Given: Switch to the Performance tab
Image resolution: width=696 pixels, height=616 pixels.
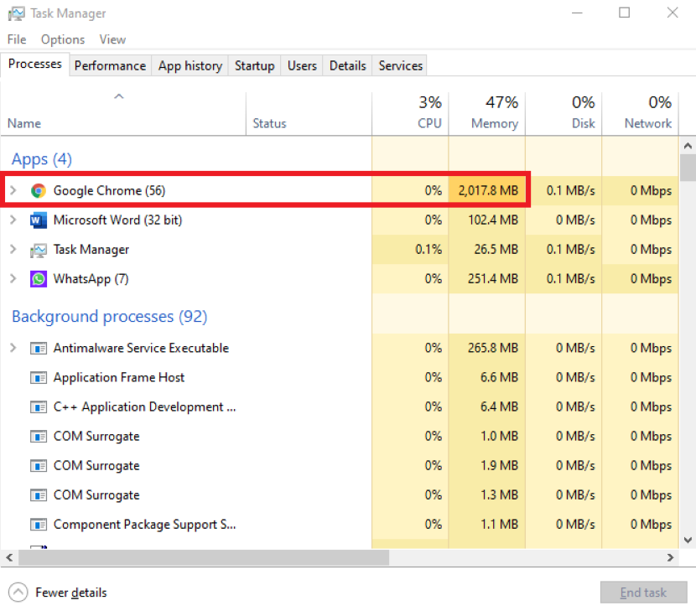Looking at the screenshot, I should click(110, 65).
